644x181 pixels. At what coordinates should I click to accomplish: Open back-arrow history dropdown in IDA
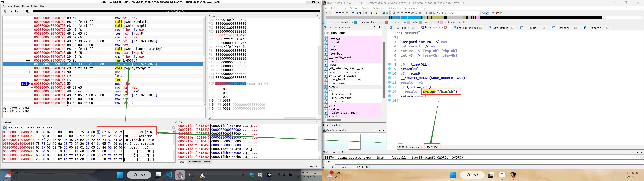[340, 13]
